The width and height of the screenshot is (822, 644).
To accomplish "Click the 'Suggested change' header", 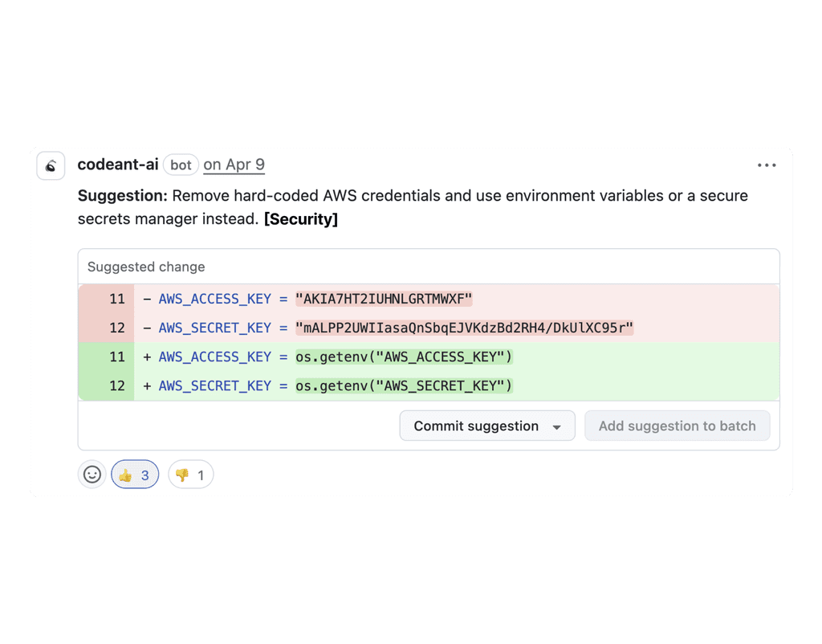I will (145, 267).
